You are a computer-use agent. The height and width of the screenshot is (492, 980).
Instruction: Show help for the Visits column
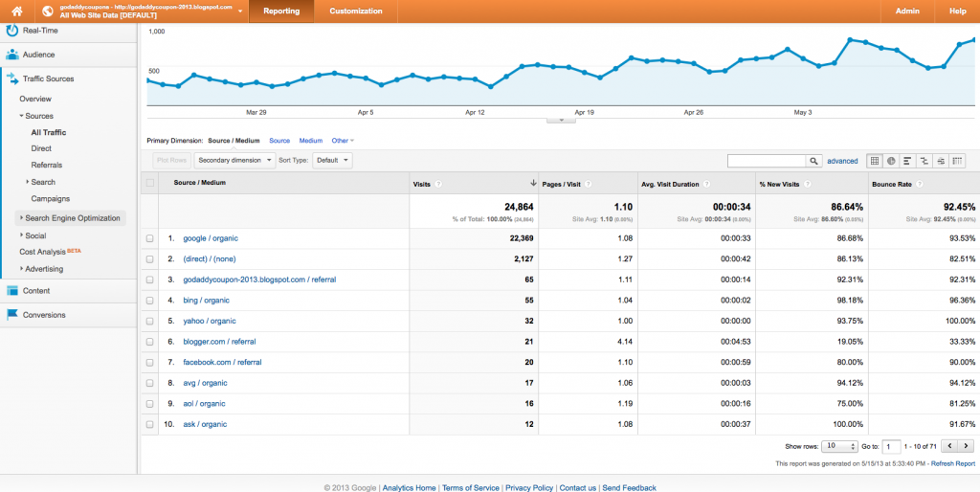(438, 184)
